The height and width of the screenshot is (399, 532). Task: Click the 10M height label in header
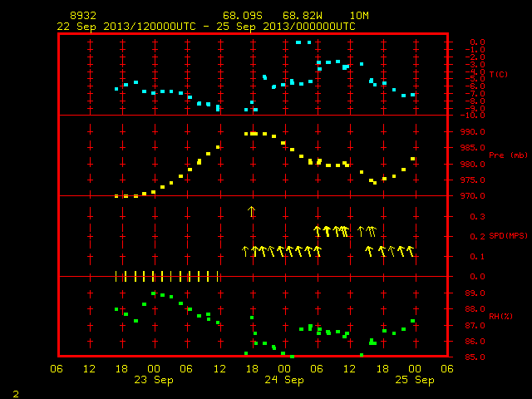point(359,16)
